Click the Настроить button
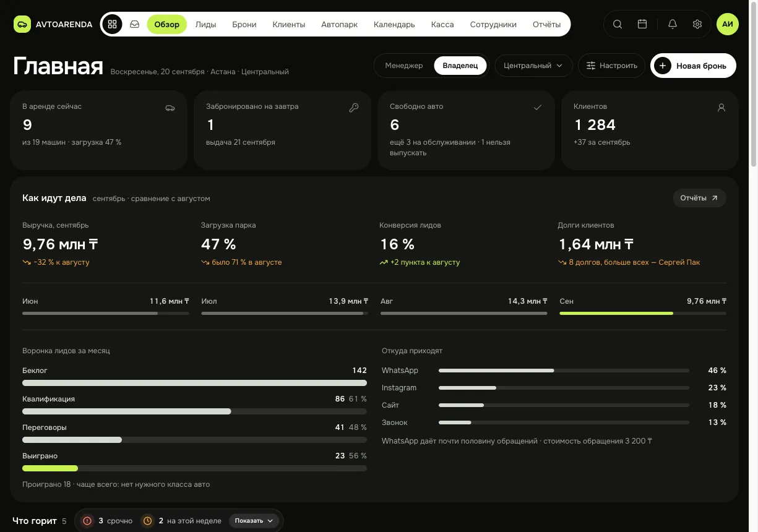 pyautogui.click(x=612, y=66)
